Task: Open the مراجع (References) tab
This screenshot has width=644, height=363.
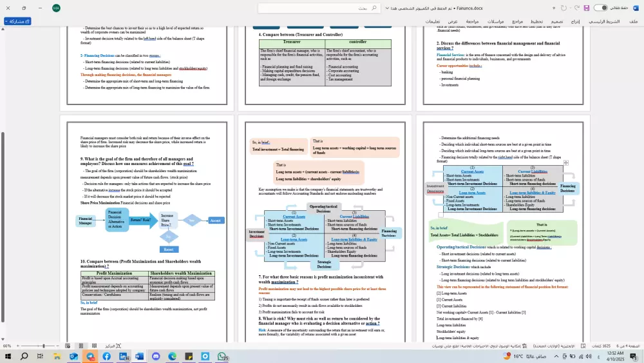Action: click(518, 21)
